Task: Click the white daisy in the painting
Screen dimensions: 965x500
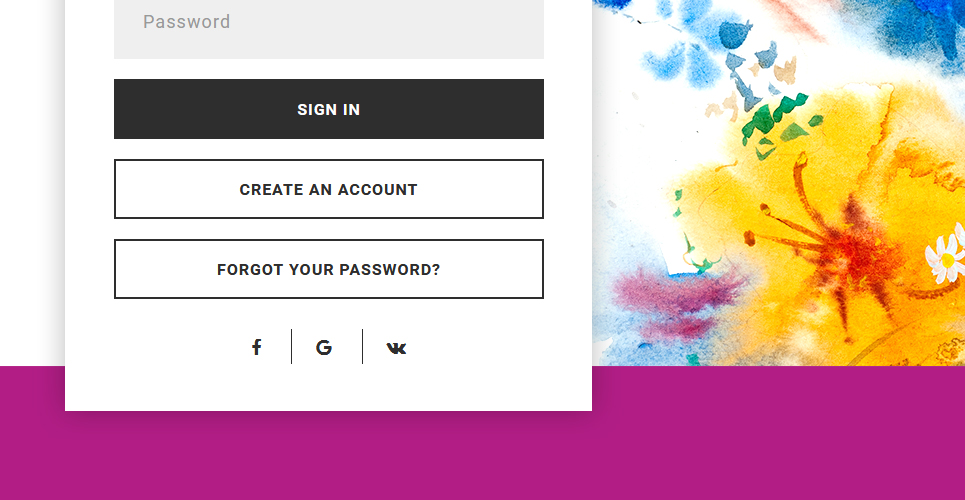Action: tap(947, 256)
